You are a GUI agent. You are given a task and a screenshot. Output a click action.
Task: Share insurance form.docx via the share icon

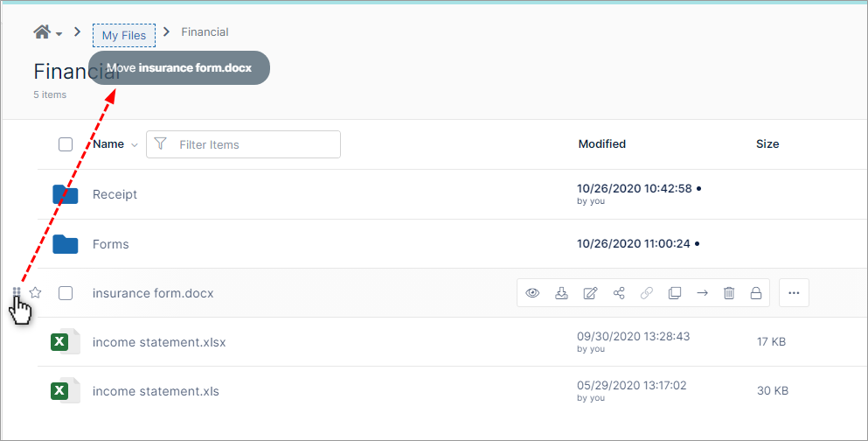pyautogui.click(x=619, y=293)
